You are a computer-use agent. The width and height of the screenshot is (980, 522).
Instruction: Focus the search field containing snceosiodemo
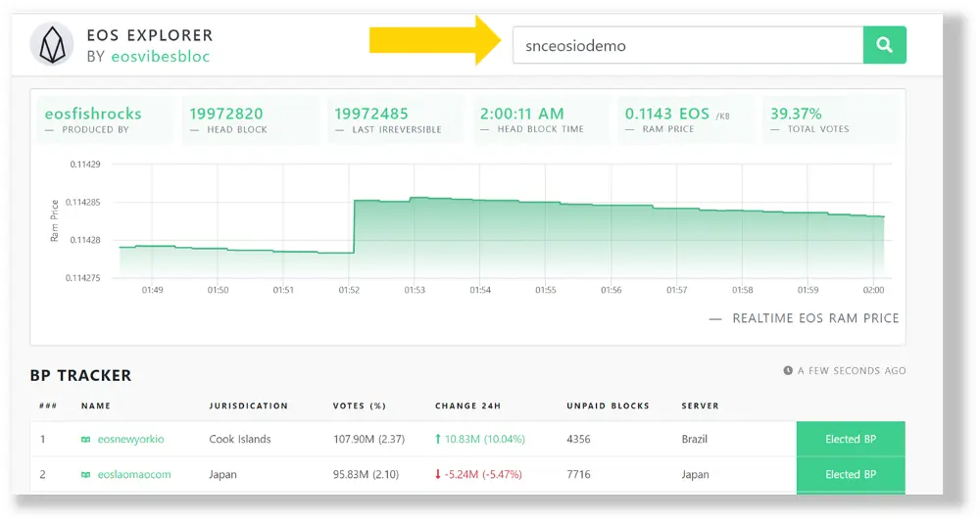tap(688, 45)
